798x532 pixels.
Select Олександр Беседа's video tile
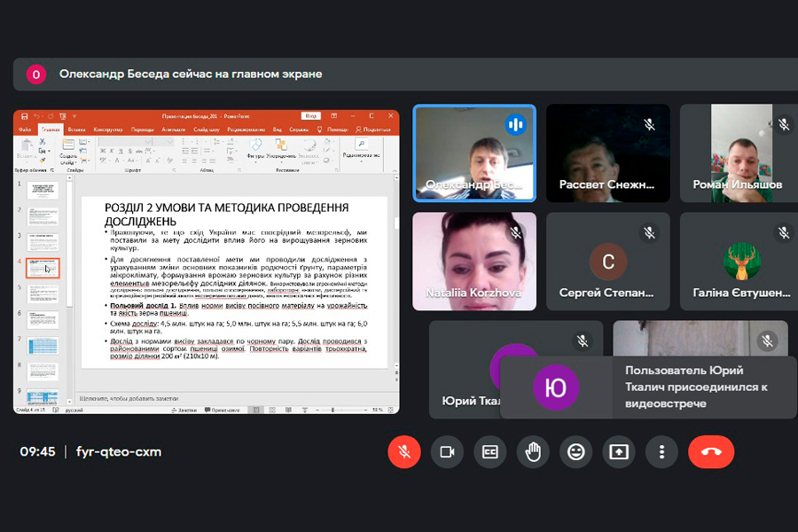474,153
